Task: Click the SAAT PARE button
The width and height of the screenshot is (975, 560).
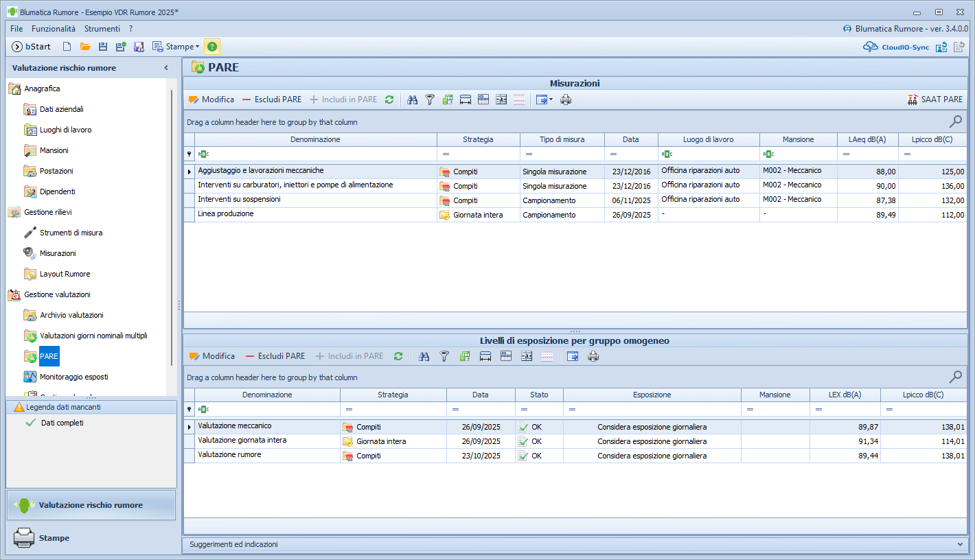Action: [934, 100]
